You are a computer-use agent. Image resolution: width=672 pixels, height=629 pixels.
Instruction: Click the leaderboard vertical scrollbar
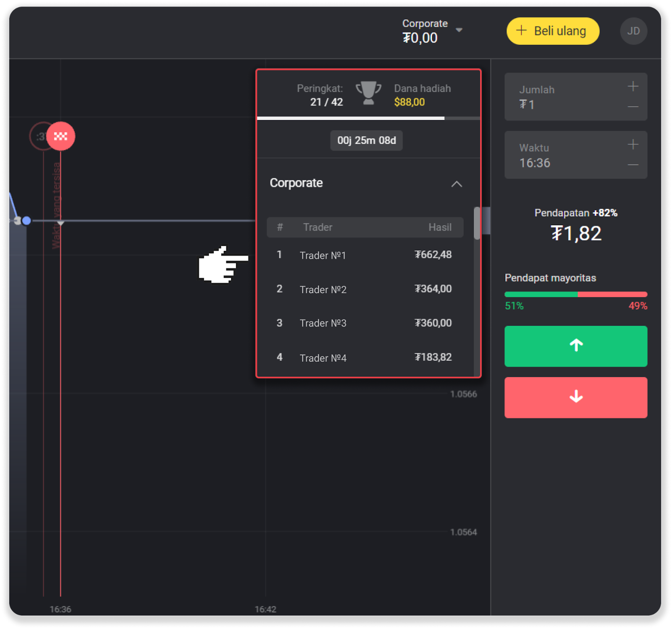[x=477, y=223]
